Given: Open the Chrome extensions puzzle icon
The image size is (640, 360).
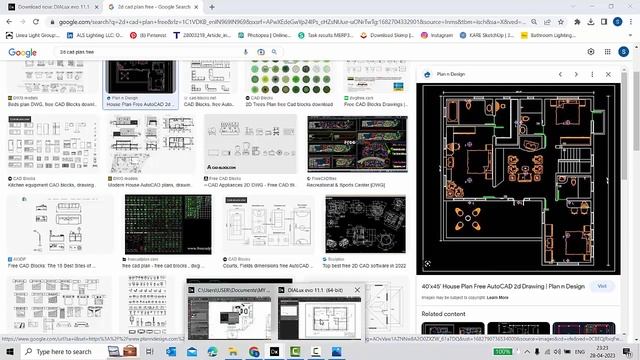Looking at the screenshot, I should [x=577, y=22].
